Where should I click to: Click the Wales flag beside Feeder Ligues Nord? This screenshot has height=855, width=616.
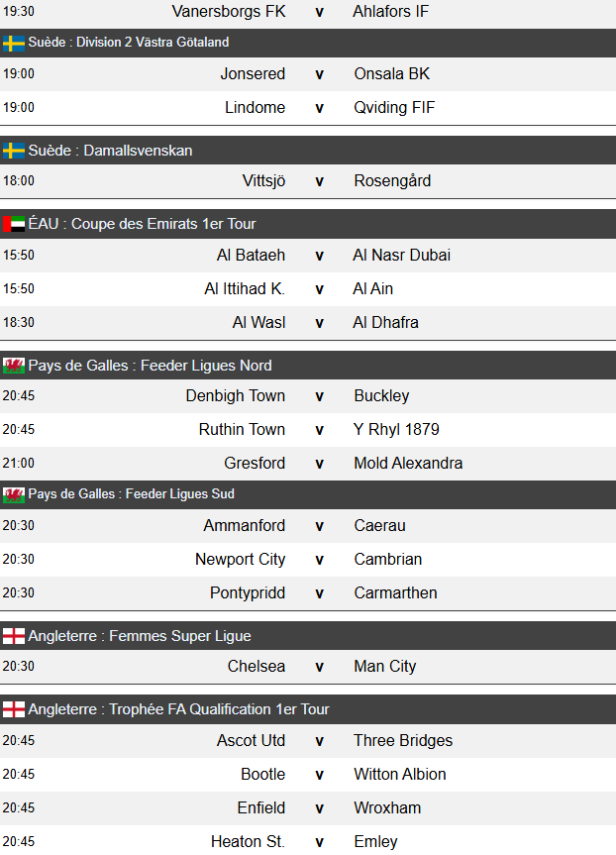14,366
